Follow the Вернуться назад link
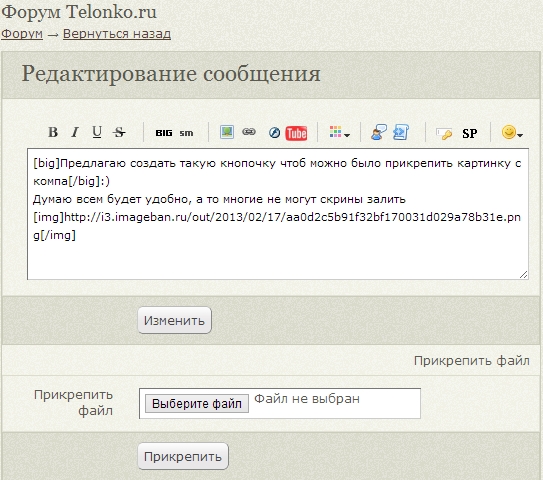Viewport: 543px width, 480px height. 117,34
